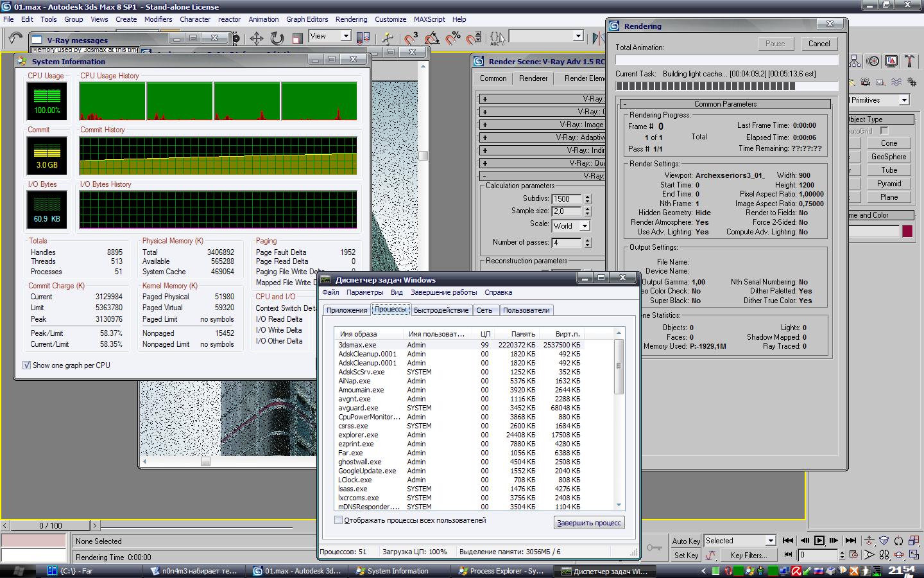Click the object color swatch
924x578 pixels.
click(907, 231)
